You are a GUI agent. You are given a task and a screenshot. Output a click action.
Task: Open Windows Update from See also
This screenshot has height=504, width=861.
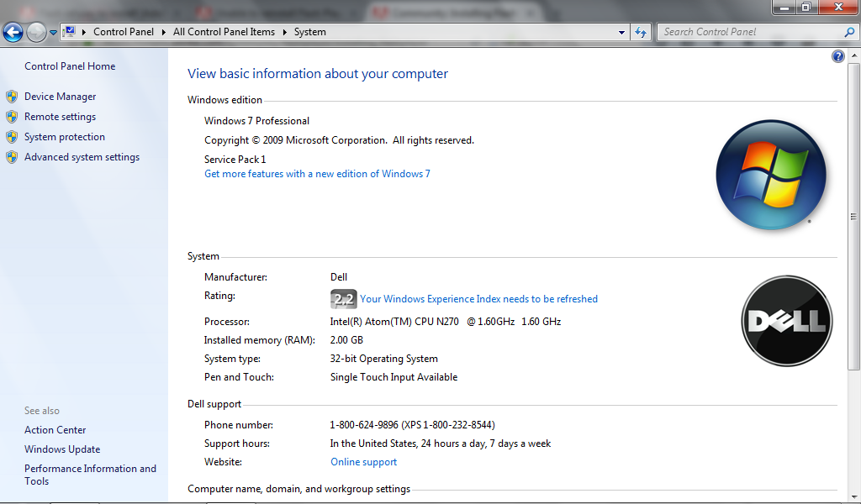pyautogui.click(x=62, y=449)
